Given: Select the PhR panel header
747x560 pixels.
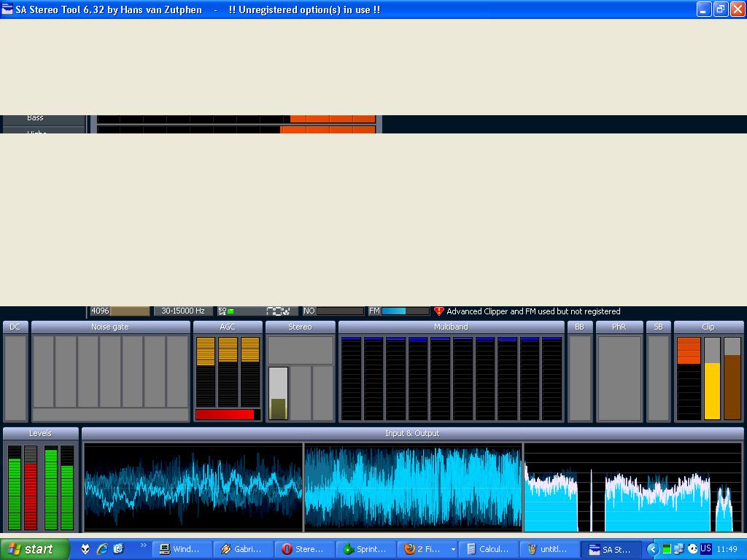Looking at the screenshot, I should click(619, 327).
